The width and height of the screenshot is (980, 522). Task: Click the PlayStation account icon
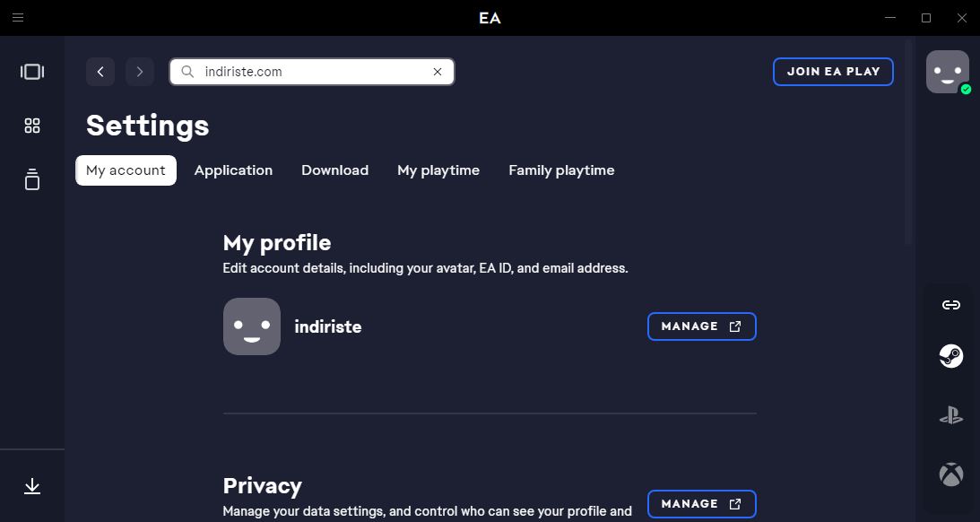point(950,415)
